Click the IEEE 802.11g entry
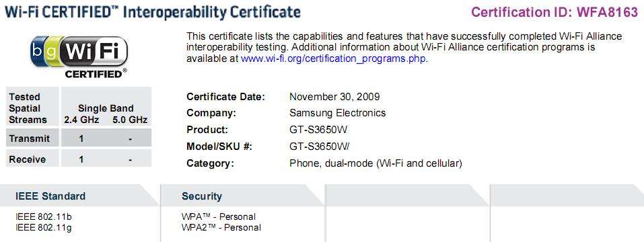The image size is (644, 242). 43,227
